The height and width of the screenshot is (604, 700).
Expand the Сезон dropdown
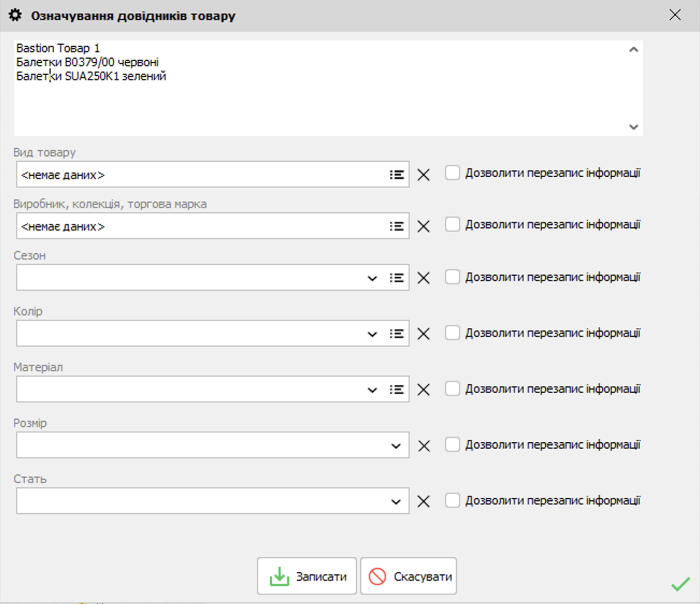pos(372,278)
